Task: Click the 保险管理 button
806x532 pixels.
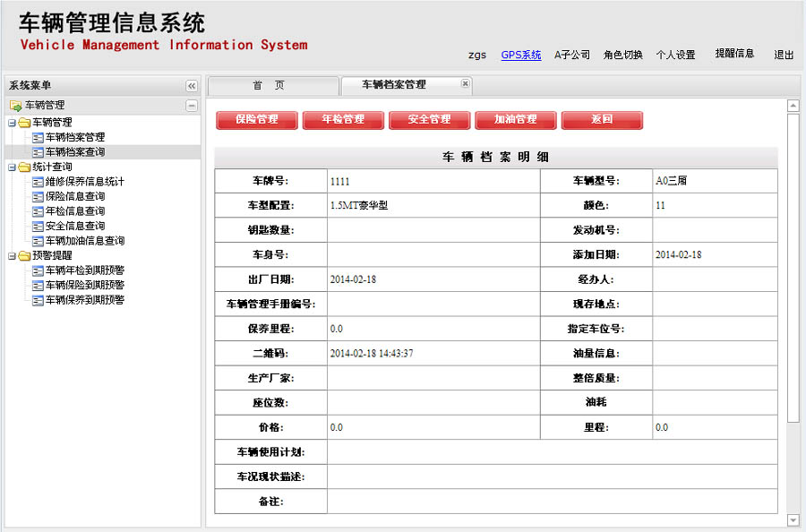Action: (257, 120)
